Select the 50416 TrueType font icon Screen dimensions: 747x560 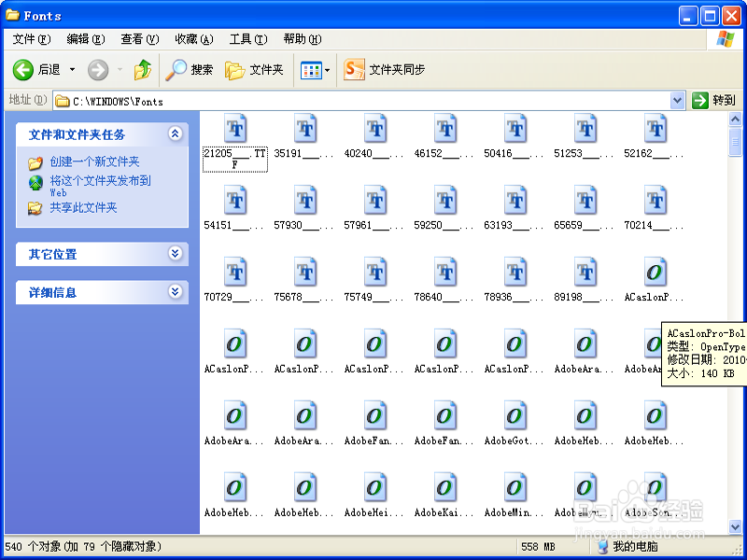(515, 129)
